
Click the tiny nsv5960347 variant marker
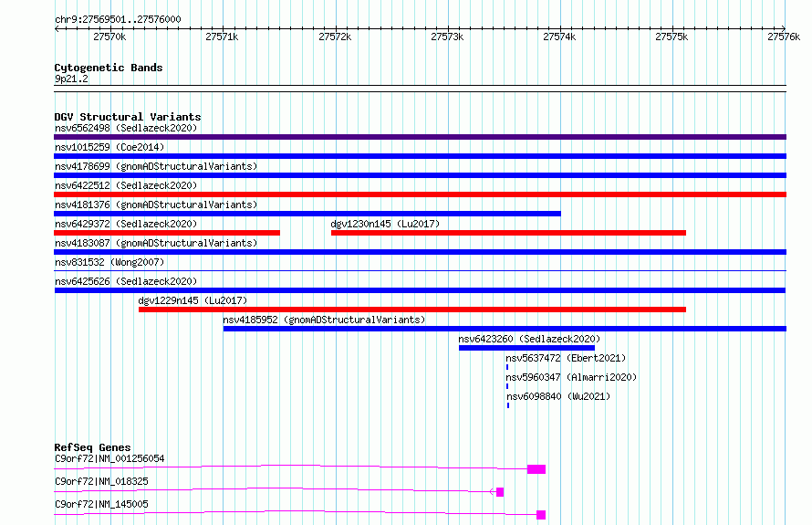(x=507, y=386)
